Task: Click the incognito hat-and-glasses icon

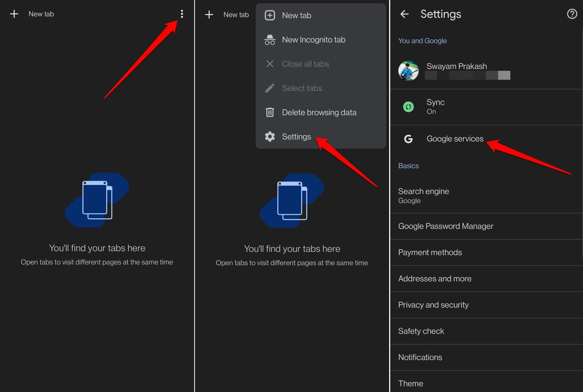Action: (270, 40)
